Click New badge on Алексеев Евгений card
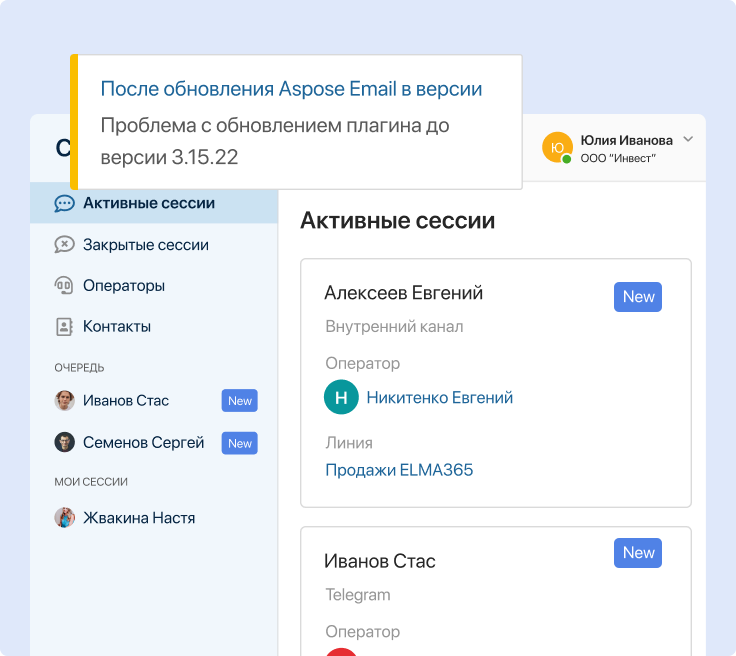736x656 pixels. [x=638, y=297]
